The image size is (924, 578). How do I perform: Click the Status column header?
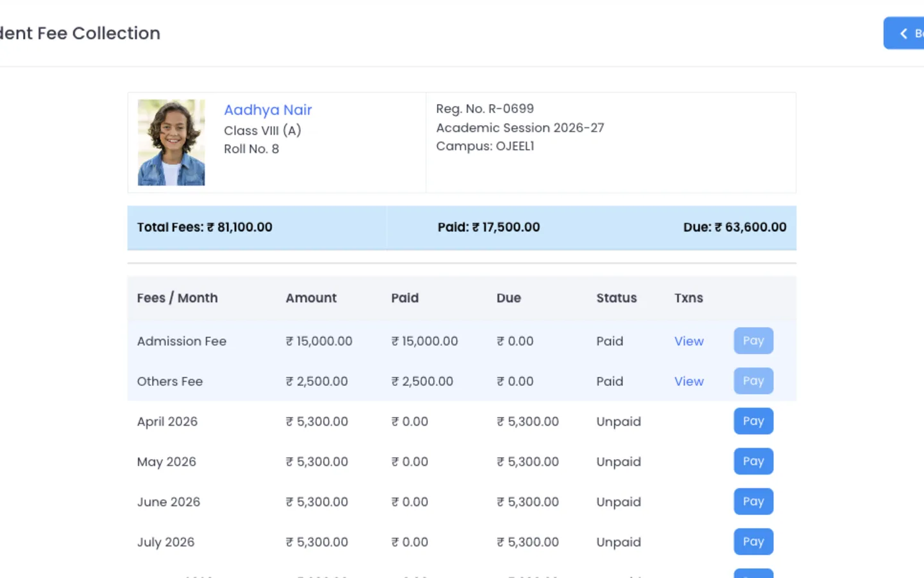tap(616, 298)
